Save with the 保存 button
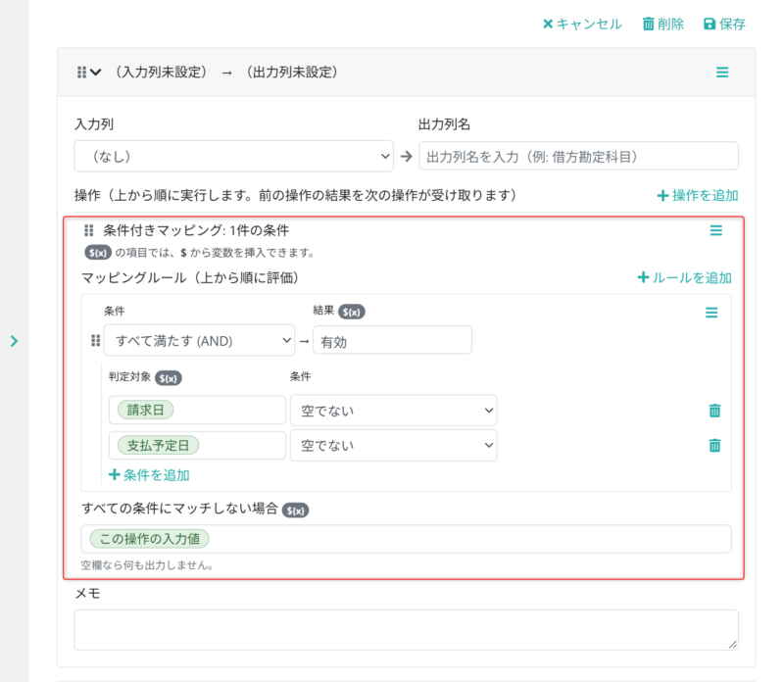This screenshot has width=784, height=682. pyautogui.click(x=724, y=24)
